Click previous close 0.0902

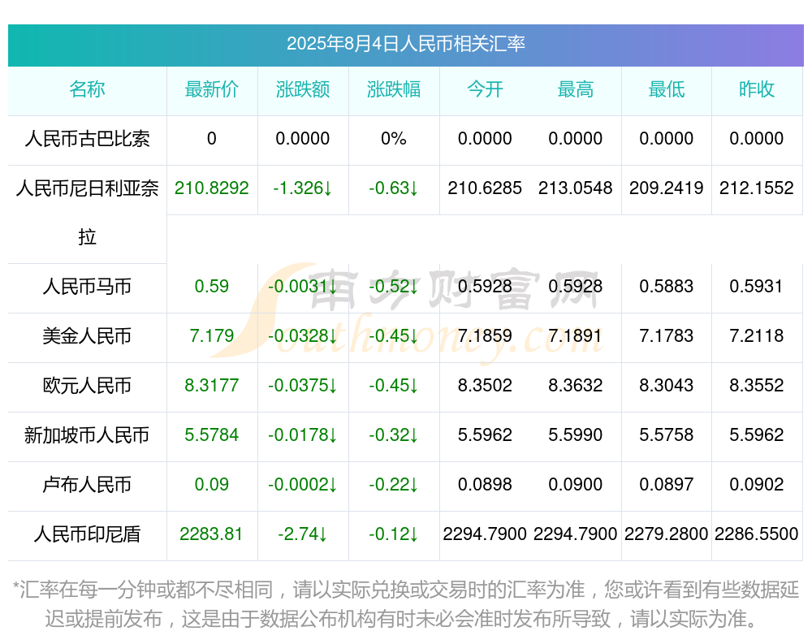point(757,485)
